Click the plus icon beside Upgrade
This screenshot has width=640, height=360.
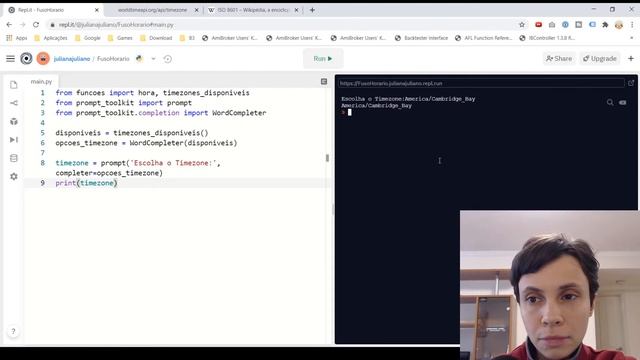pyautogui.click(x=631, y=59)
